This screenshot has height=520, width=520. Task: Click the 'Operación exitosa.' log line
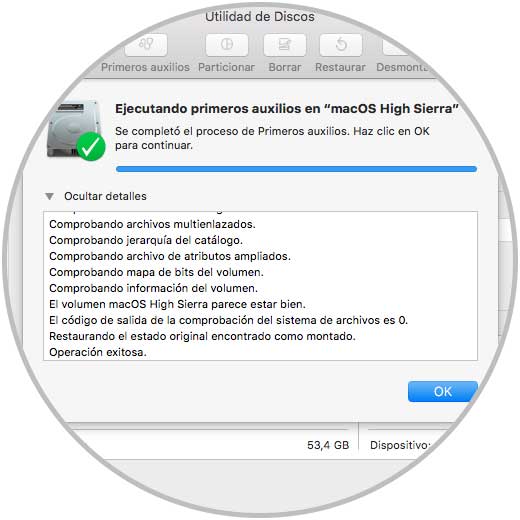click(98, 352)
